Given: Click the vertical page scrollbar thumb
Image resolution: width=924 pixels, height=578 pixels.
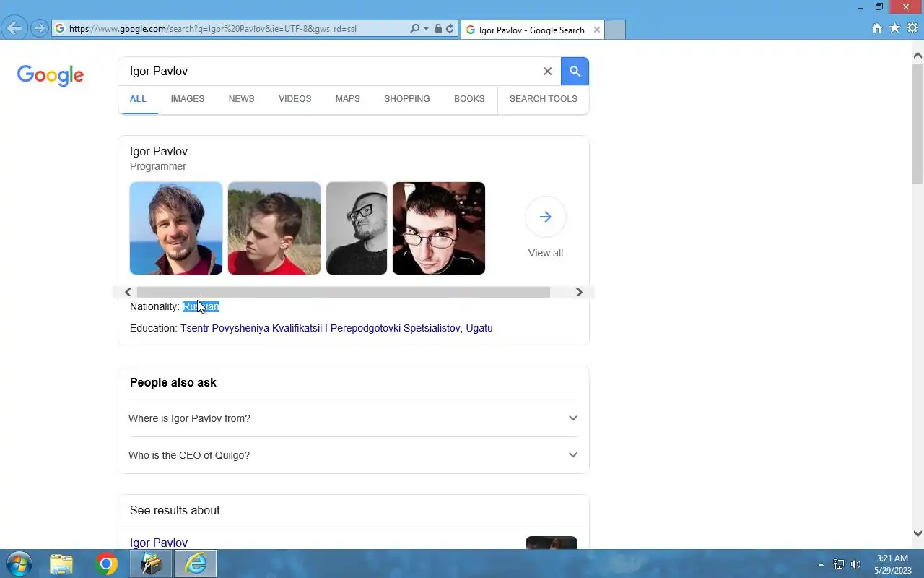Looking at the screenshot, I should tap(918, 124).
